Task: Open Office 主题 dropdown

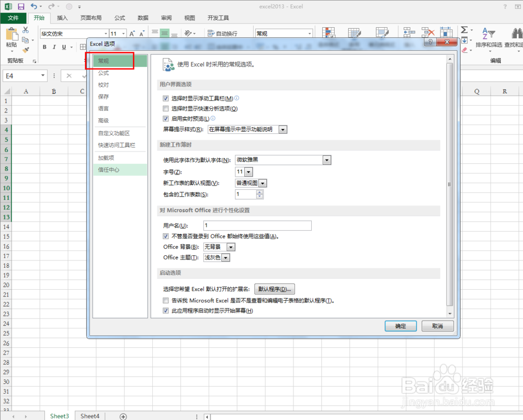Action: pyautogui.click(x=226, y=257)
